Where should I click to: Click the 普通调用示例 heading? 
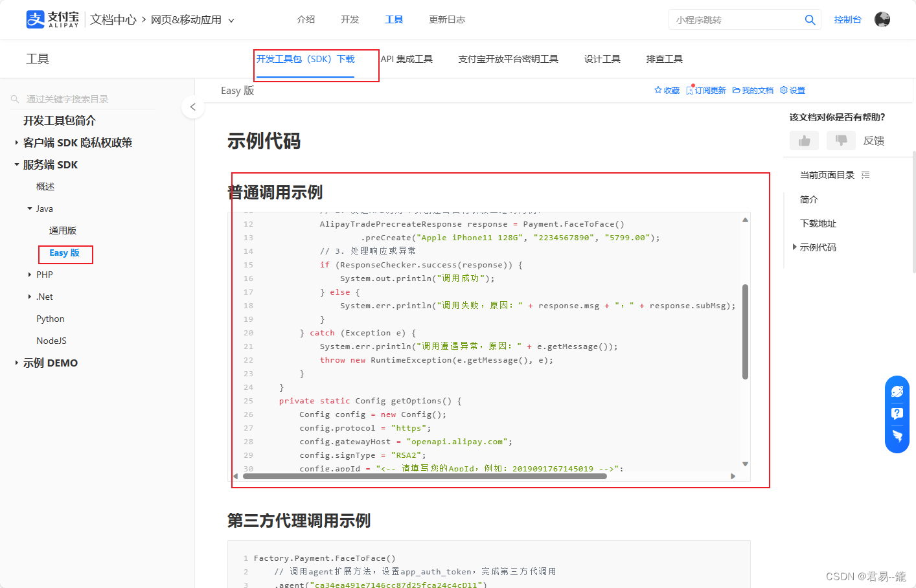click(275, 192)
